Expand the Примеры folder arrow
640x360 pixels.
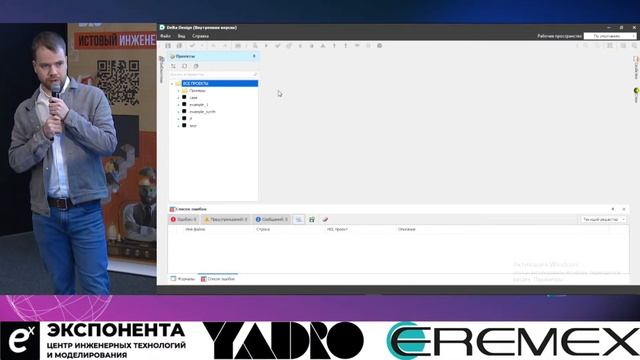click(178, 91)
